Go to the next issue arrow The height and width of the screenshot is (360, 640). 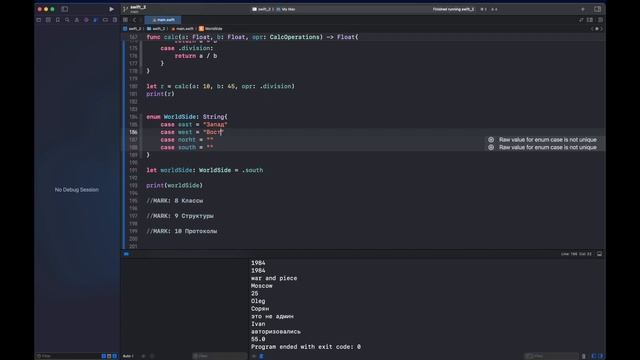coord(601,29)
